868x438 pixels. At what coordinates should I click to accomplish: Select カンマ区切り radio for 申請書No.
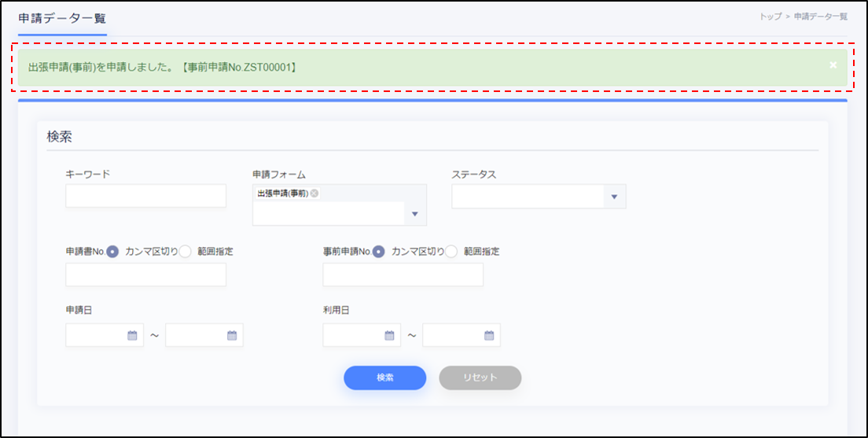[x=112, y=252]
